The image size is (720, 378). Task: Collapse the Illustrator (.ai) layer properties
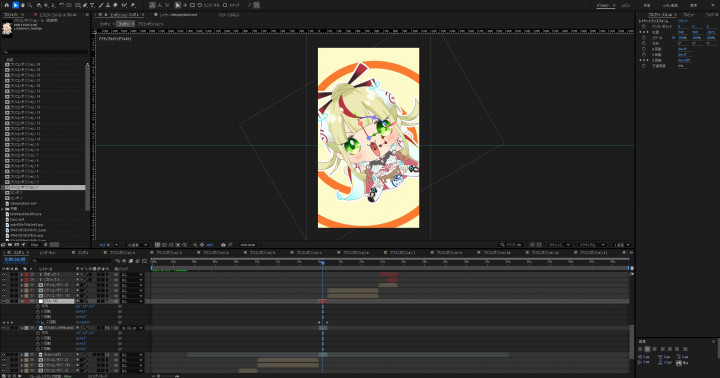click(x=22, y=328)
